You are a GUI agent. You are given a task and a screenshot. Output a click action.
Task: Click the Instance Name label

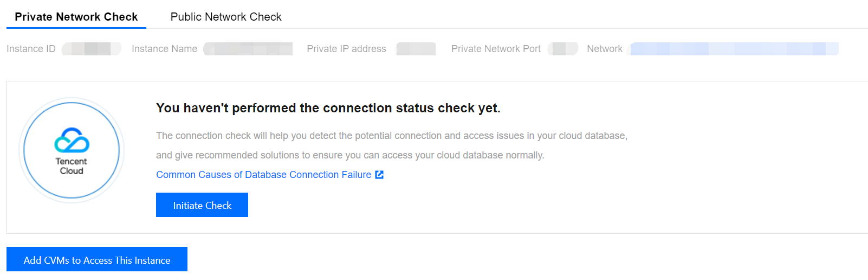tap(164, 49)
